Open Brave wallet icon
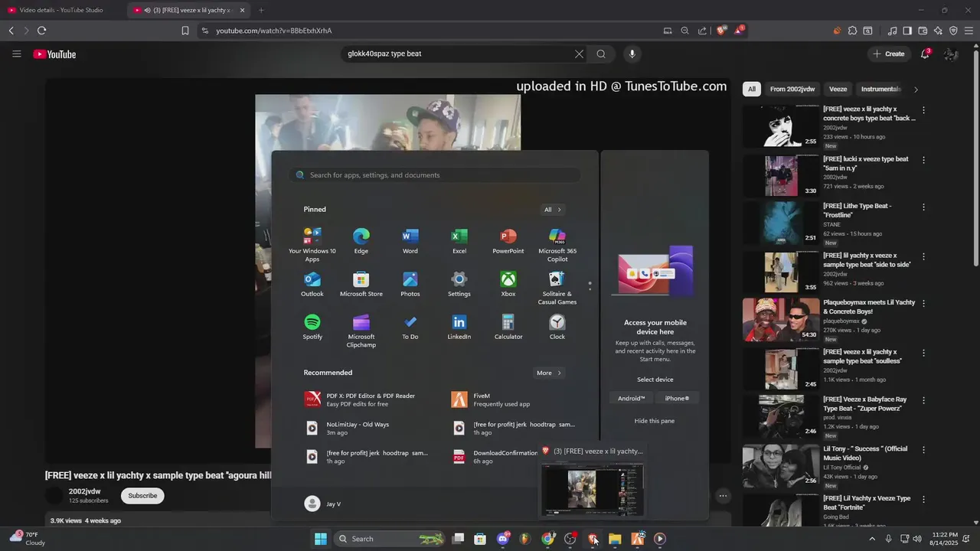The height and width of the screenshot is (551, 980). 923,31
